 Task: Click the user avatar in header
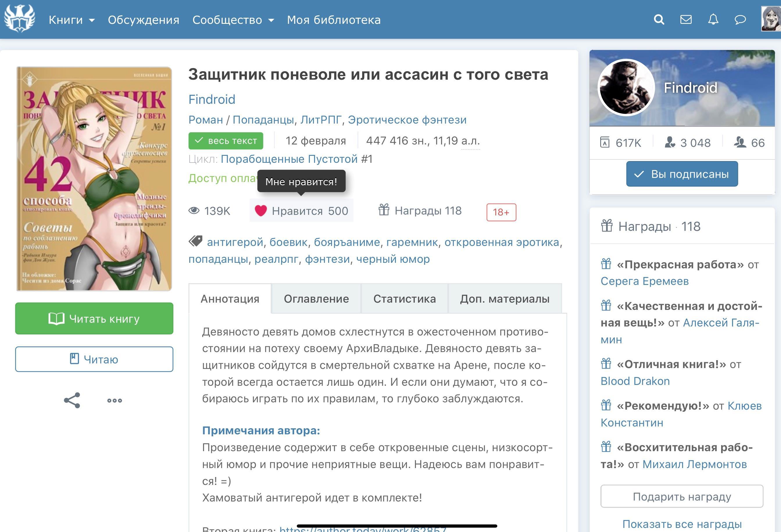point(771,19)
